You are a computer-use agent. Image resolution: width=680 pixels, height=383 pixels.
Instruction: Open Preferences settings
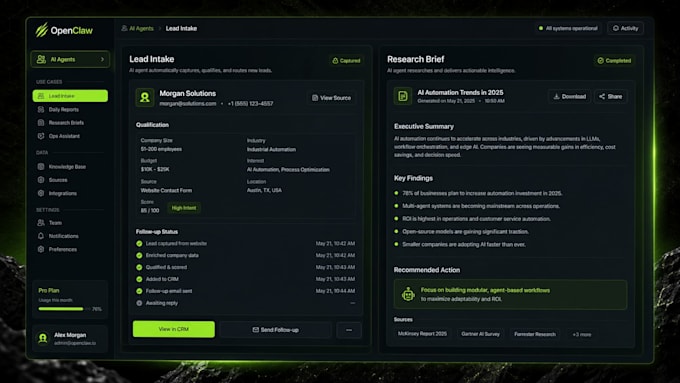tap(62, 249)
